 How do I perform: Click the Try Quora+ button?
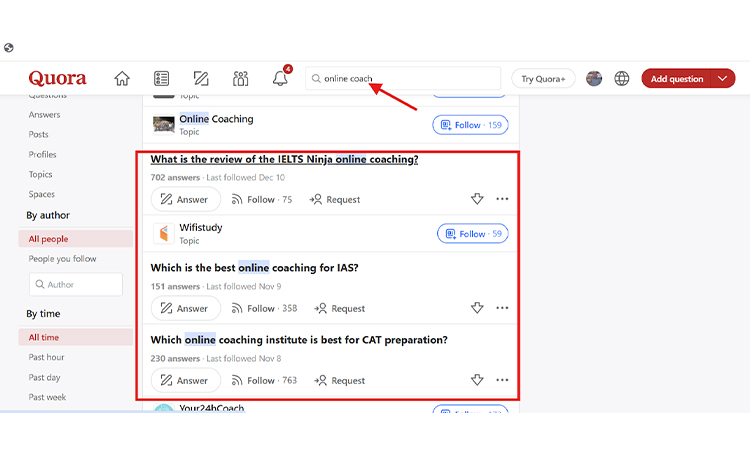tap(543, 79)
